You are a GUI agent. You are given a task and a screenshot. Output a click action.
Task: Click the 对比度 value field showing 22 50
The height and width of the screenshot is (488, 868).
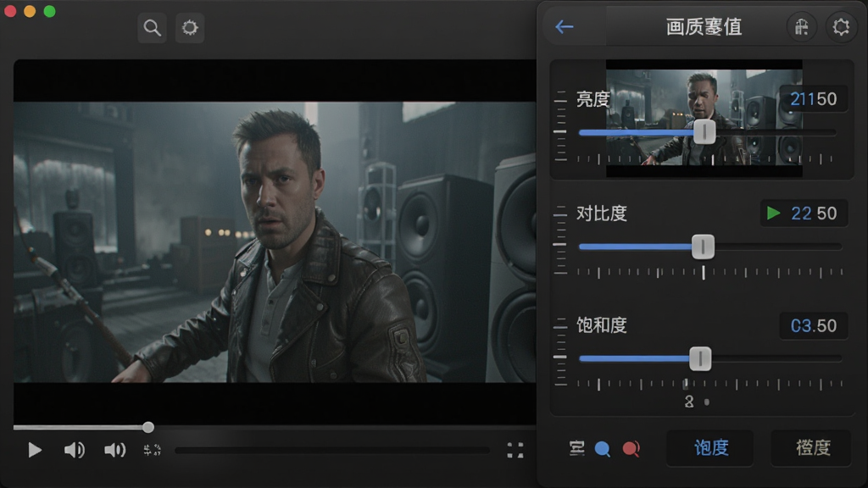804,213
